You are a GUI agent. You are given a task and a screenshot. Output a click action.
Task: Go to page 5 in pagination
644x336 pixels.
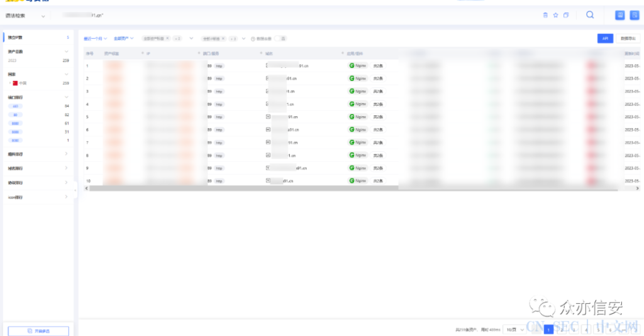[599, 330]
